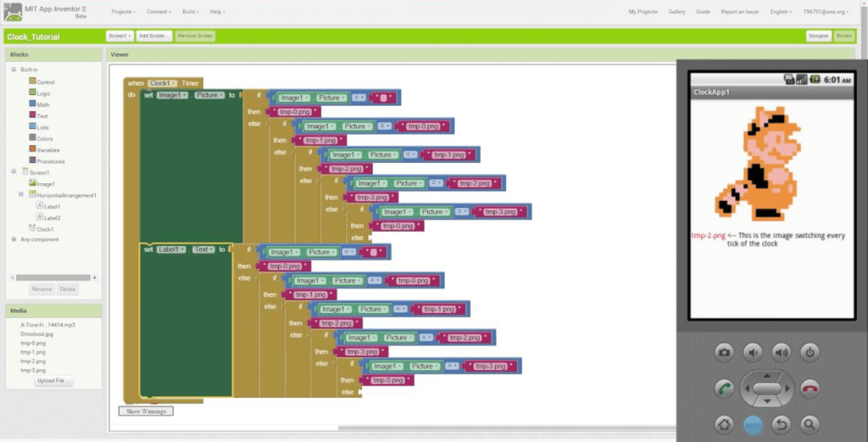This screenshot has height=442, width=868.
Task: Click the Add Screen button
Action: click(x=154, y=36)
